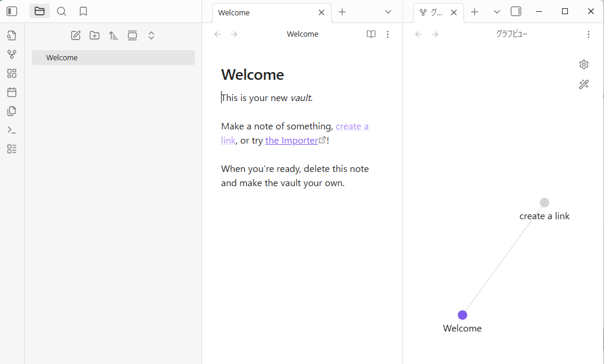Create a new canvas from ribbon
This screenshot has width=604, height=364.
12,73
